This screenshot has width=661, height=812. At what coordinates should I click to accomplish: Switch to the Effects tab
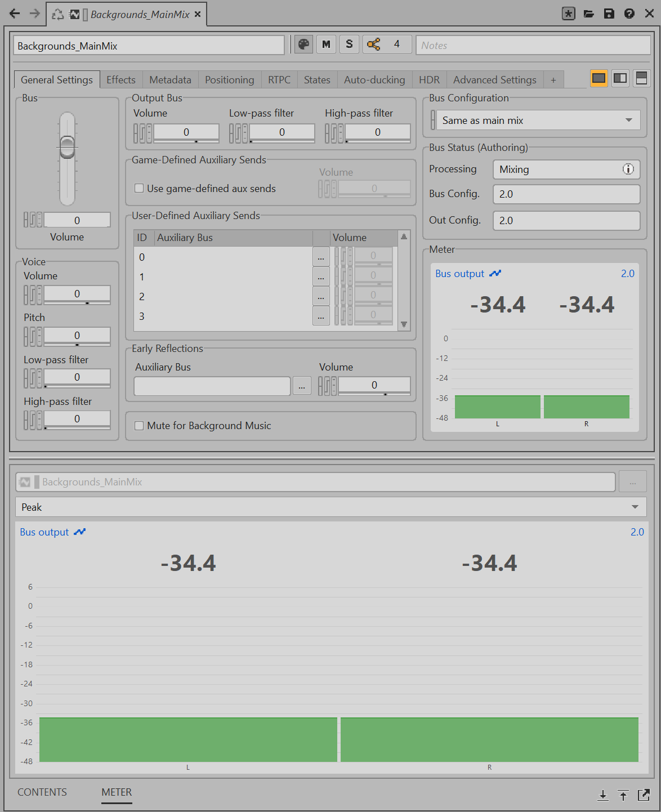point(120,80)
